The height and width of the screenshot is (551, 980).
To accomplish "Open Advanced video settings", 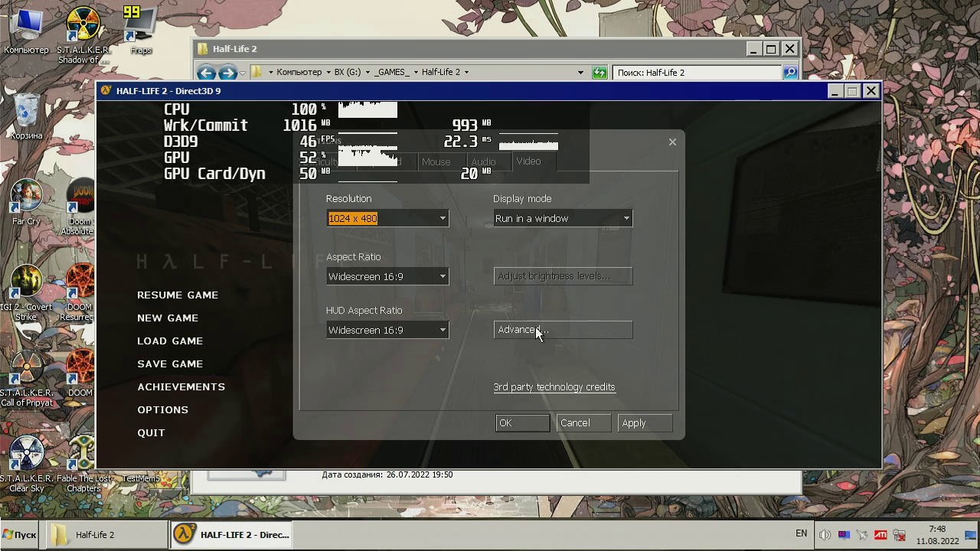I will pyautogui.click(x=563, y=330).
